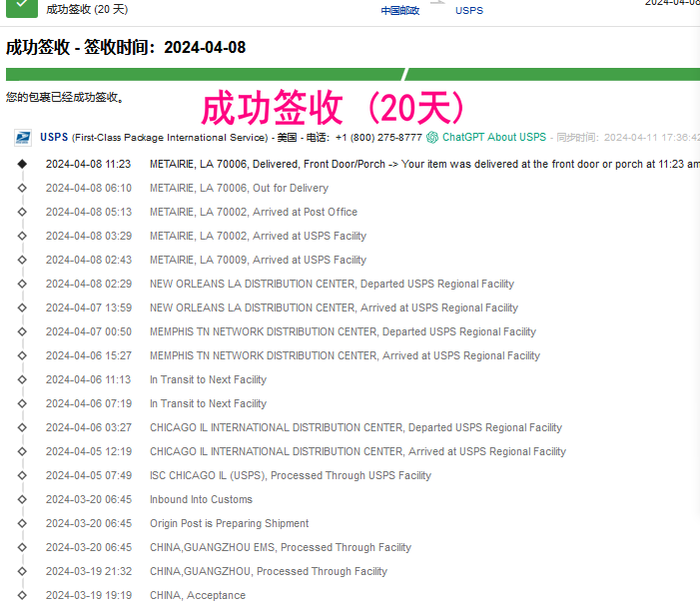Click the timestamp 2024-04-08 11:23

[89, 165]
